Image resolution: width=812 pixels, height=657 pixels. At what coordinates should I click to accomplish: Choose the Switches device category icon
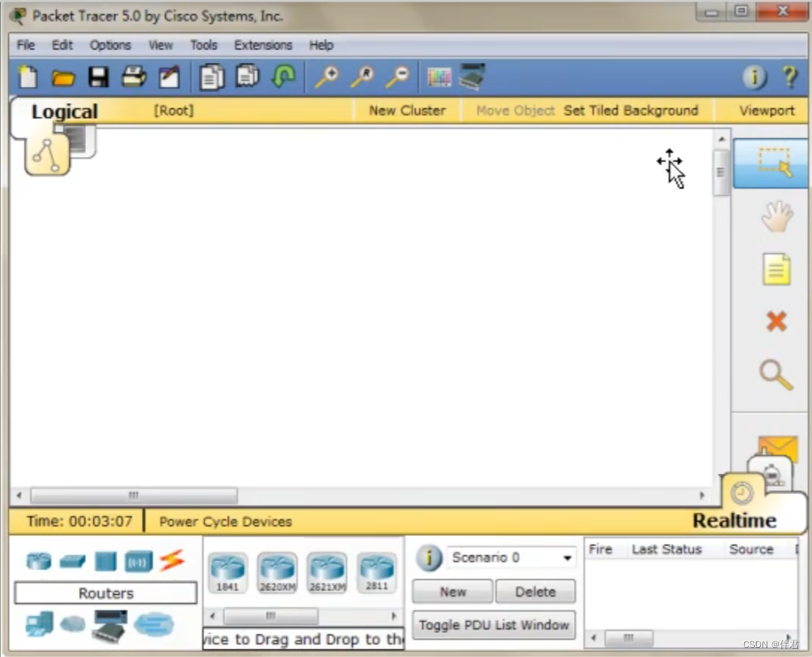point(73,561)
